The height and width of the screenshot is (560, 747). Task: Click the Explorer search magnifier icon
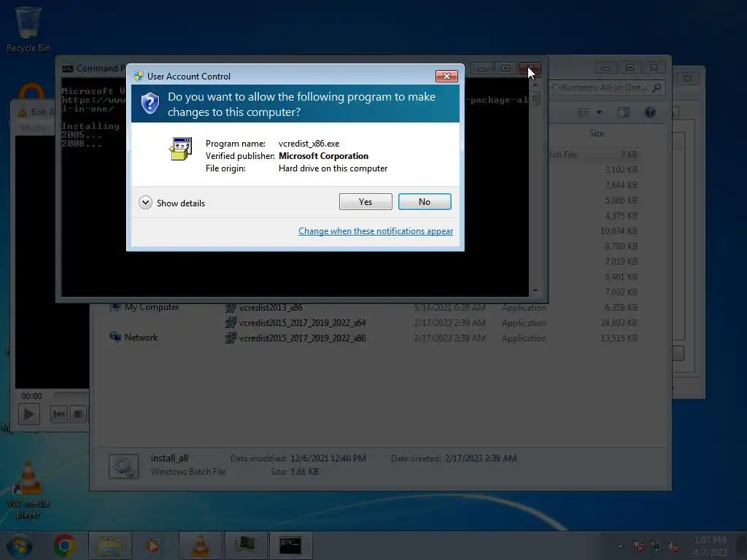(x=657, y=87)
